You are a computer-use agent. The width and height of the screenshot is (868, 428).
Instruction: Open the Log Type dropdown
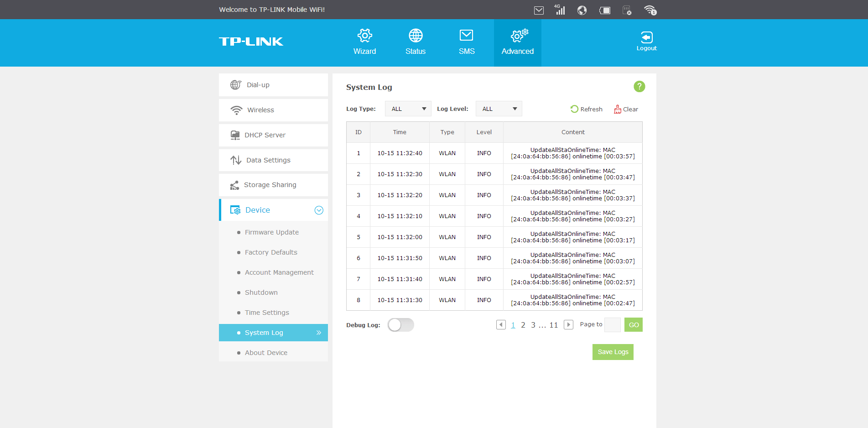point(408,109)
